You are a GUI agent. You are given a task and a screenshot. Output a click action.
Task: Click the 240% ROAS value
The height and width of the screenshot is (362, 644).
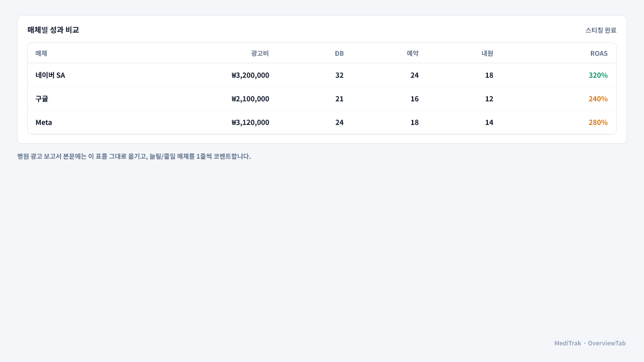pos(598,99)
